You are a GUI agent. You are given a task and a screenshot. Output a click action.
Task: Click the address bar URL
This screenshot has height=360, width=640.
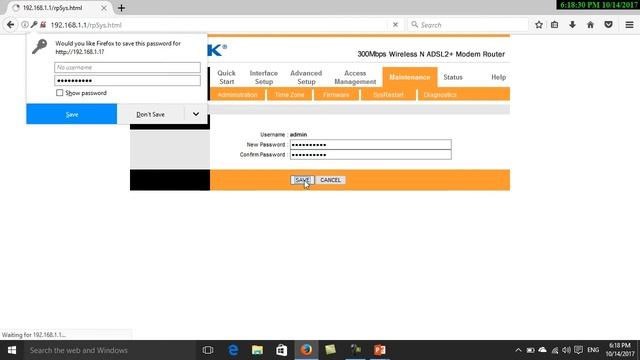tap(86, 25)
